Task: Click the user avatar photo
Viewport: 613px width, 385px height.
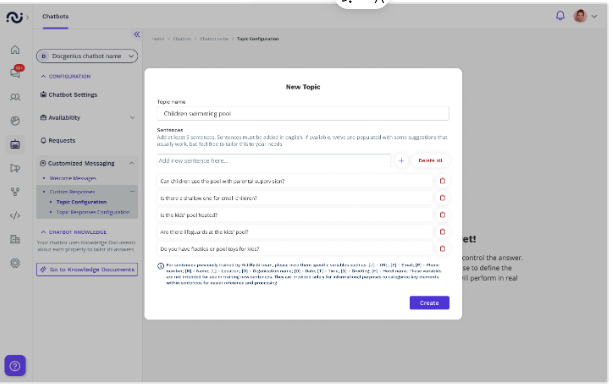Action: (580, 16)
